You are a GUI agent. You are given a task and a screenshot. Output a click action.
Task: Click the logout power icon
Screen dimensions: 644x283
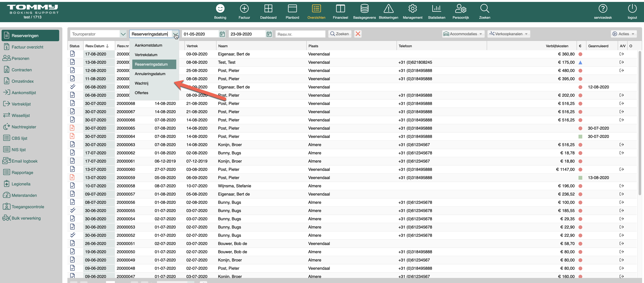[632, 9]
